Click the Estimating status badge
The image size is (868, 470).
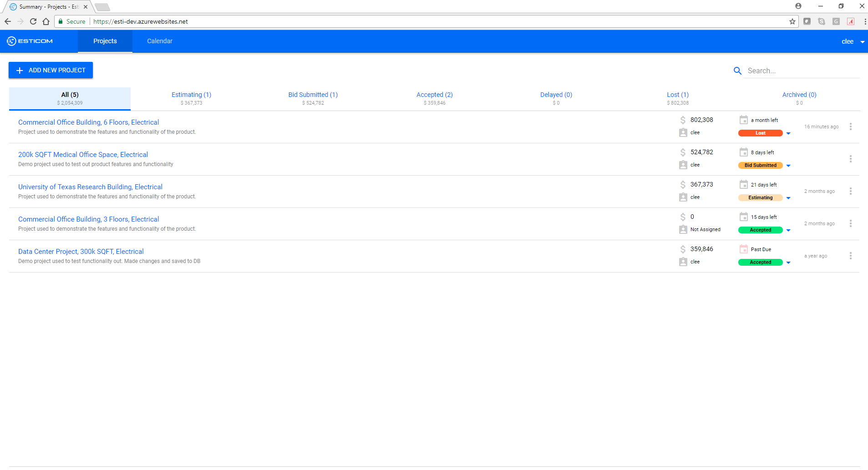coord(760,198)
